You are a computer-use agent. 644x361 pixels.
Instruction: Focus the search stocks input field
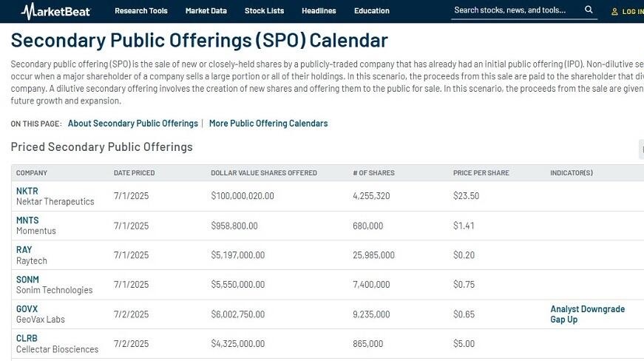[x=515, y=10]
